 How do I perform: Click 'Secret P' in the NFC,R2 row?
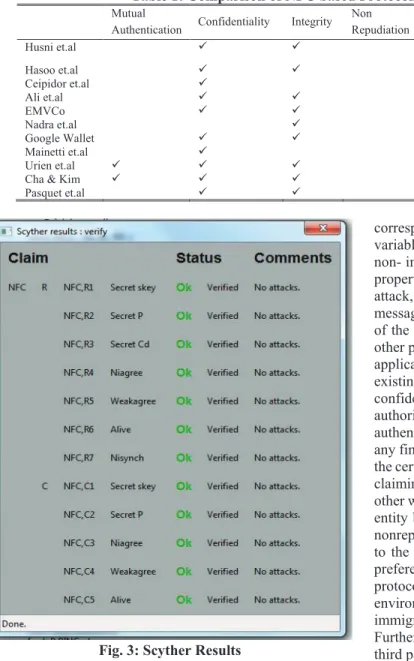tap(126, 316)
